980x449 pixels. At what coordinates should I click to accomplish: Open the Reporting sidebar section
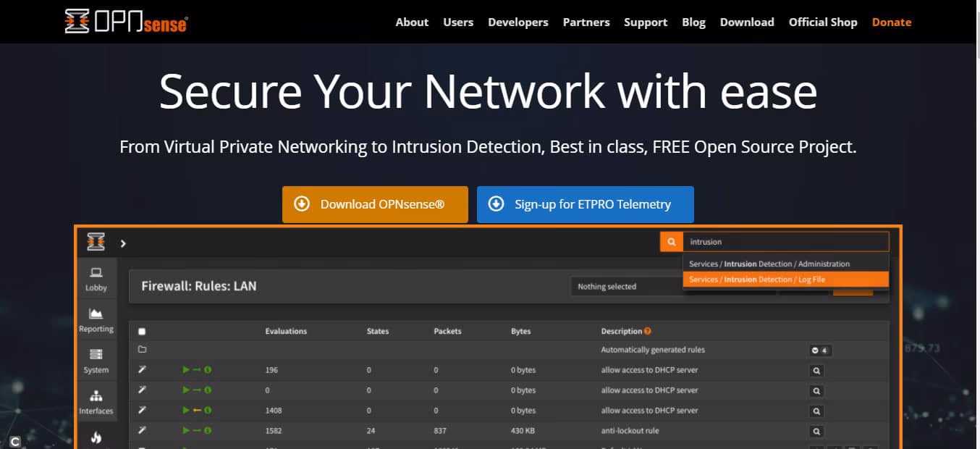[x=96, y=320]
